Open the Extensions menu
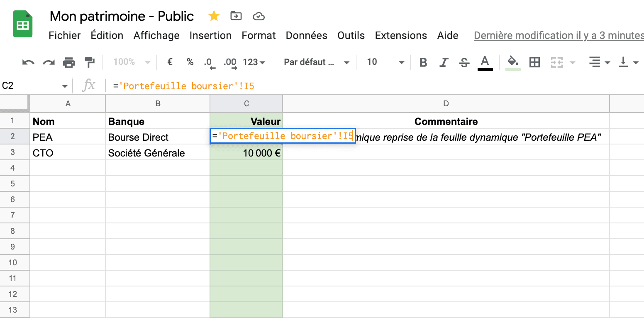 pos(401,36)
